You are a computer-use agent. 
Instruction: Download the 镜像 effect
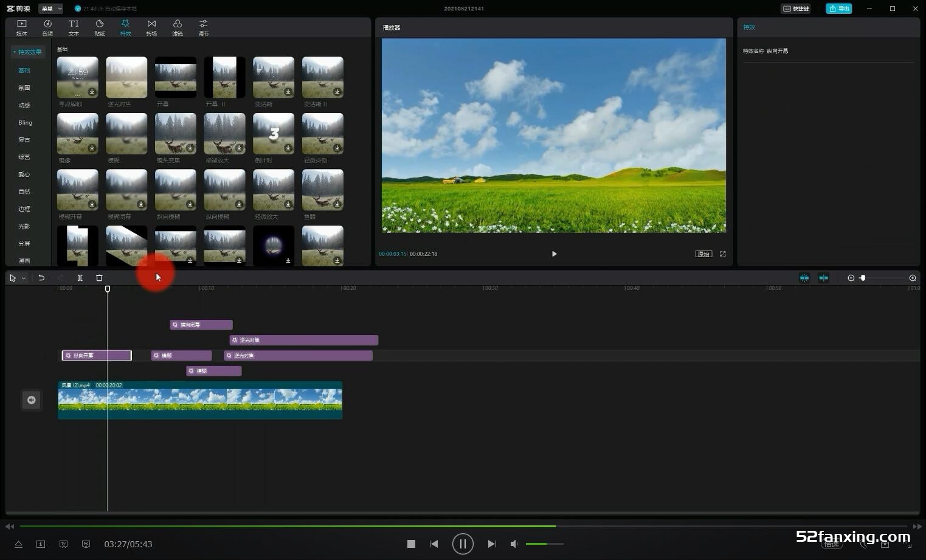coord(92,148)
